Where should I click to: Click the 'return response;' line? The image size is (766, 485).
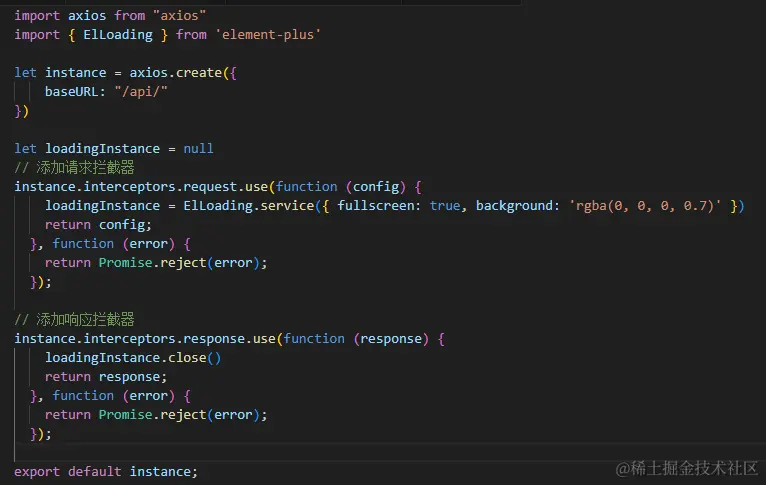106,377
